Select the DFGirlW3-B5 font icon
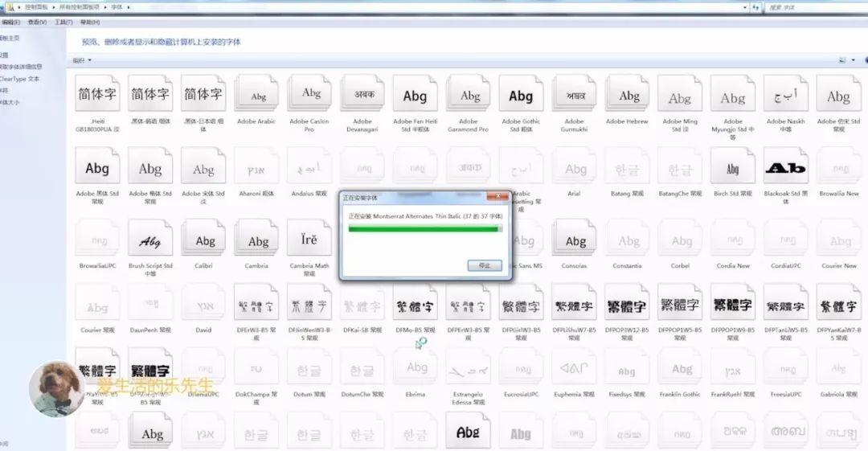The width and height of the screenshot is (868, 451). [521, 302]
